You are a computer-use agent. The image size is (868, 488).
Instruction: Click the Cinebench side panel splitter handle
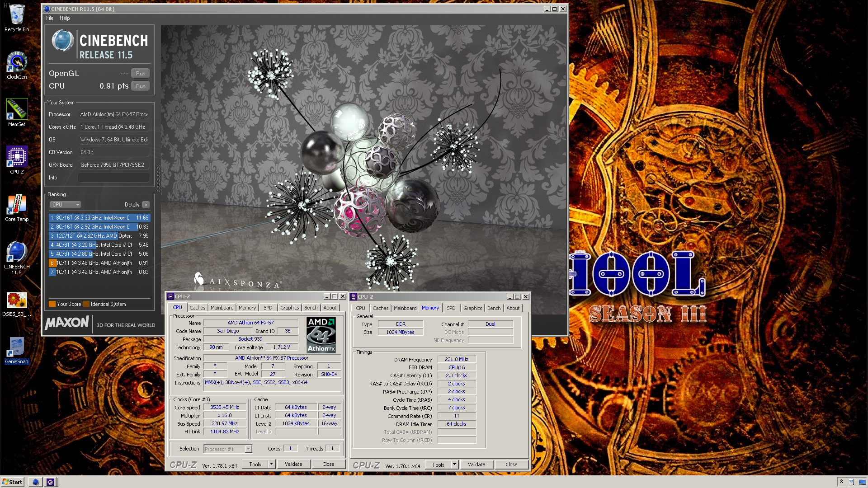click(158, 179)
